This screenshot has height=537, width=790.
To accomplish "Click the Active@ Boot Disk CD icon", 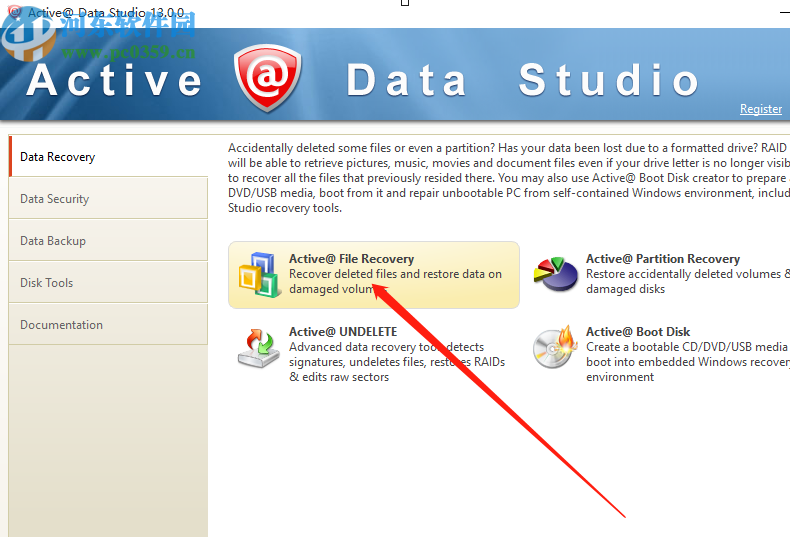I will pyautogui.click(x=555, y=347).
